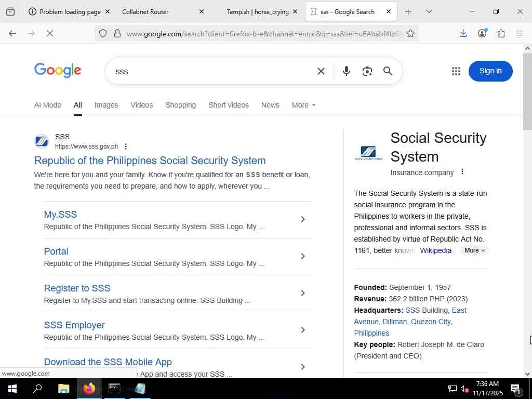The width and height of the screenshot is (532, 399).
Task: Click the Wikipedia source link
Action: [435, 250]
